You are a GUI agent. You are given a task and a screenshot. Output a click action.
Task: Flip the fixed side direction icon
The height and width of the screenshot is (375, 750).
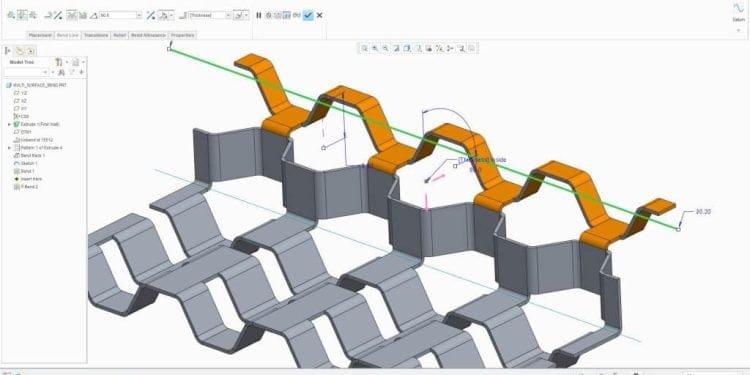click(58, 15)
